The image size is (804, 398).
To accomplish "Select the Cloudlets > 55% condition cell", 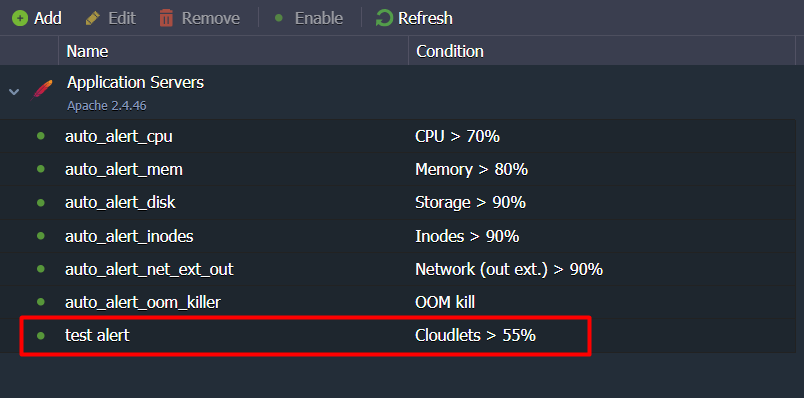I will coord(475,335).
